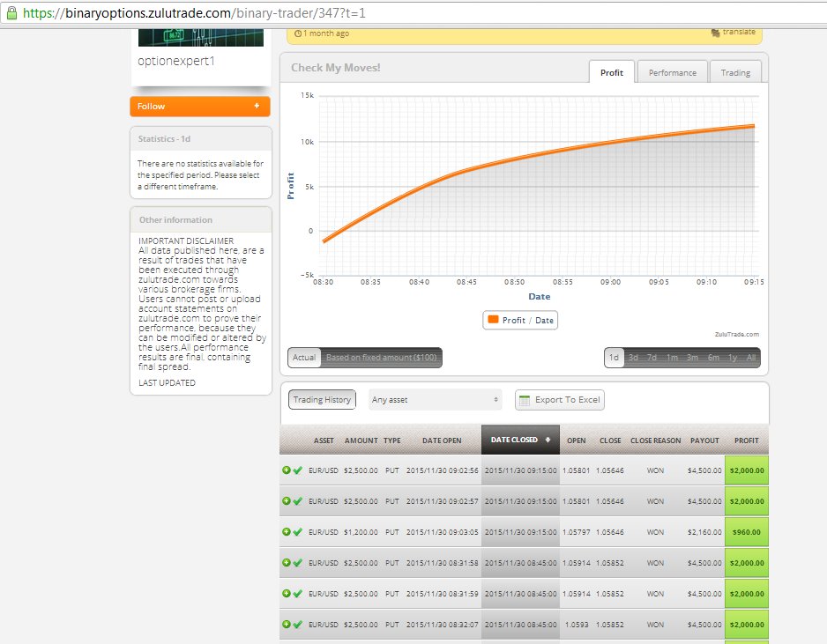Click clock icon next to 1 month ago

click(298, 33)
